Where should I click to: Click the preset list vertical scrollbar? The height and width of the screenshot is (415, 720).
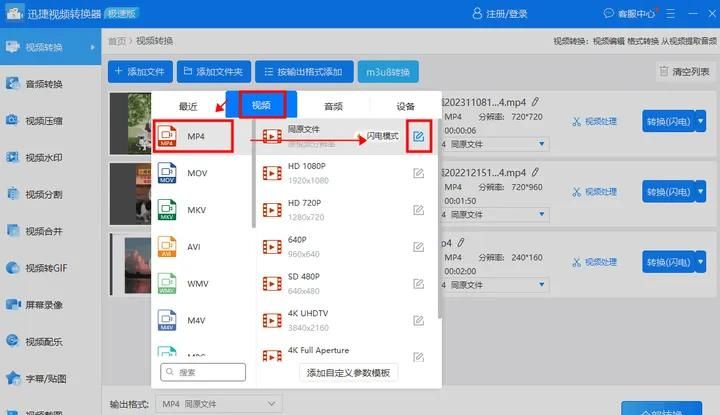(440, 218)
